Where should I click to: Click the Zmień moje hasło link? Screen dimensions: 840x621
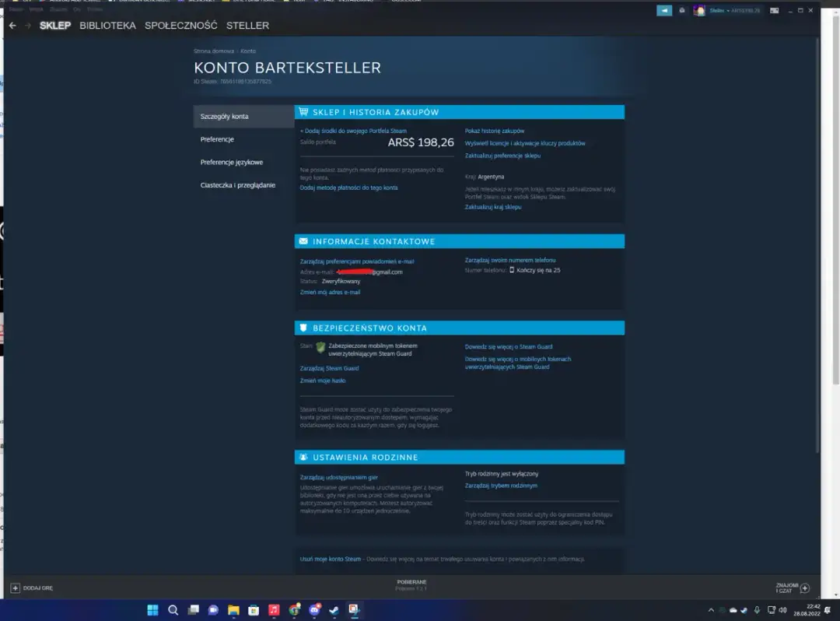(x=320, y=379)
